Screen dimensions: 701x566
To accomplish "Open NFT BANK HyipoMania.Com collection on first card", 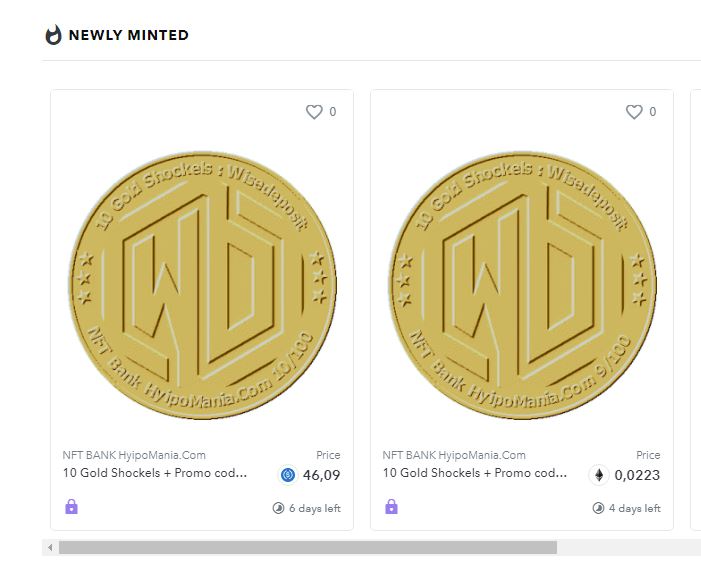I will pos(134,455).
